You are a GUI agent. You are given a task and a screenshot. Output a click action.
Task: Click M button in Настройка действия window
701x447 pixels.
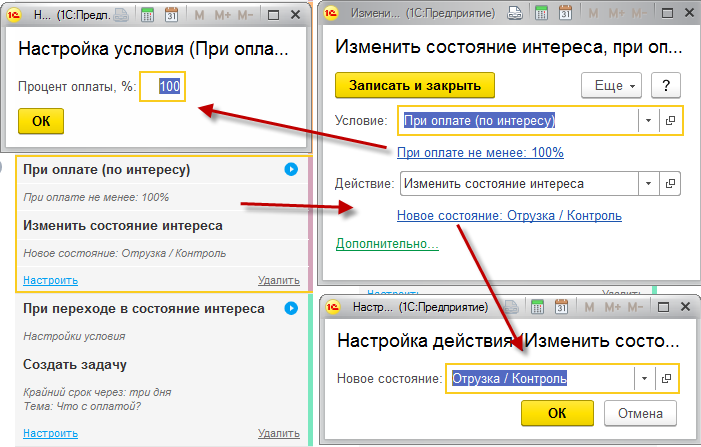pos(589,307)
